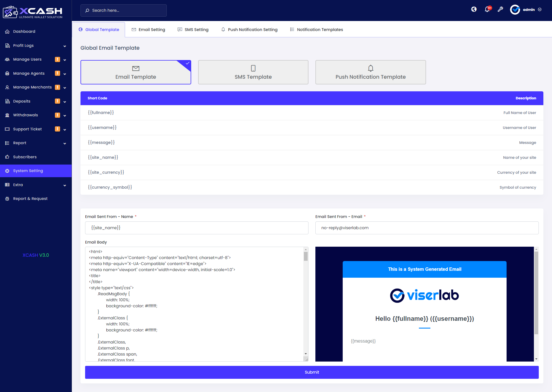Select the Email Template card

pyautogui.click(x=136, y=72)
